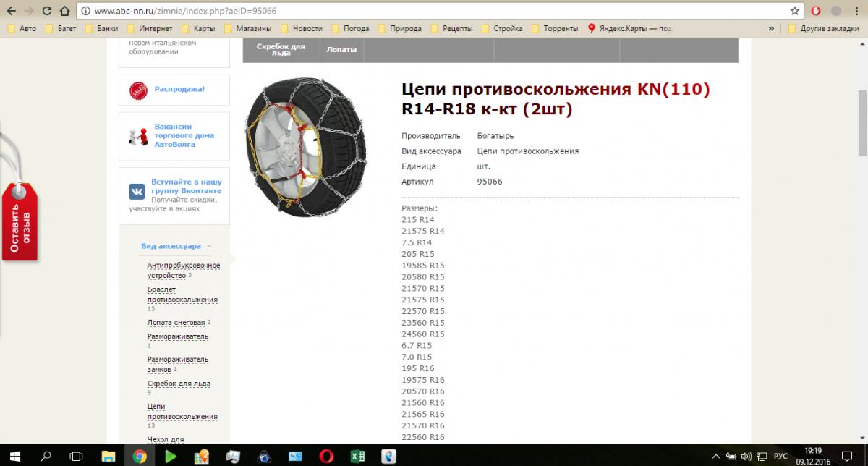
Task: Go back using the browser back arrow
Action: click(12, 12)
